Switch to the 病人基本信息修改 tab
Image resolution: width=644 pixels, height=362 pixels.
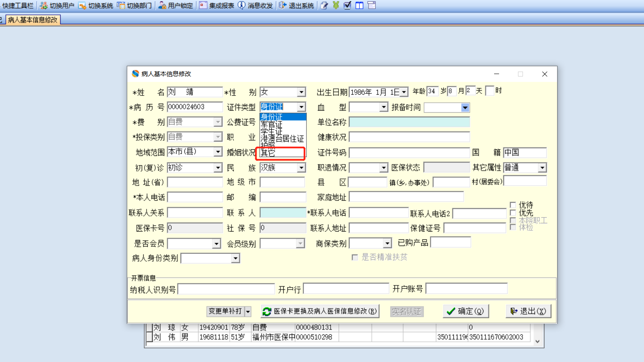(33, 20)
